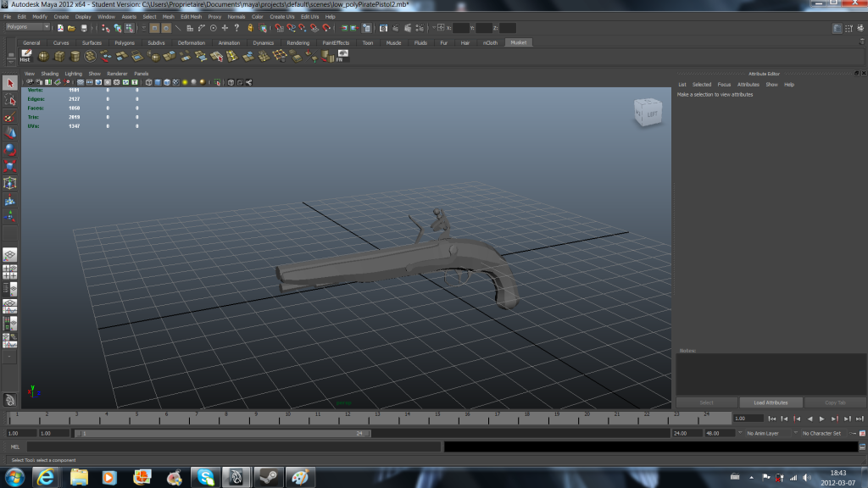Switch to persp/outliner layout
The width and height of the screenshot is (868, 488).
10,289
